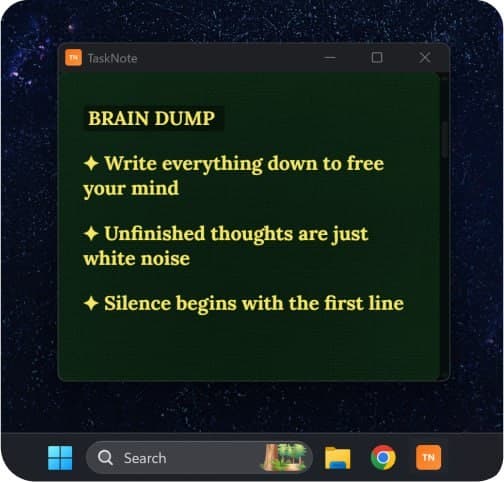
Task: Click the taskbar Search field
Action: (x=199, y=458)
